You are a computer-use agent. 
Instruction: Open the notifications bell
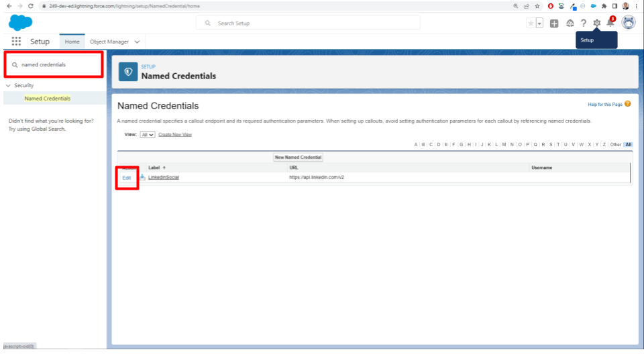click(610, 23)
